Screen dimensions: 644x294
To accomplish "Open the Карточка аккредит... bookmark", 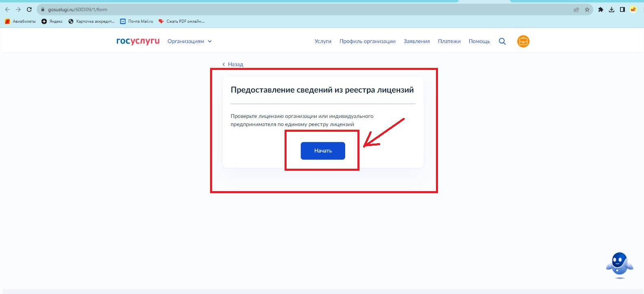I will pos(92,21).
